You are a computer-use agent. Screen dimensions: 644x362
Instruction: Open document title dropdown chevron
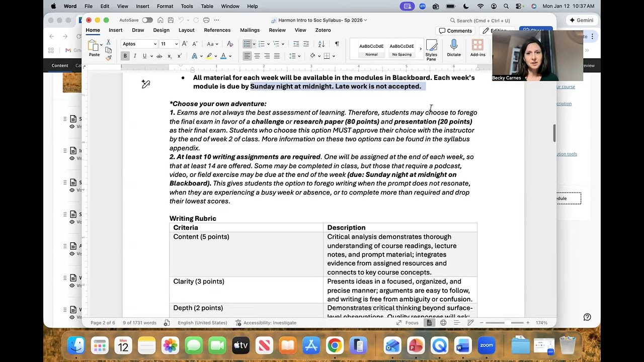(x=365, y=20)
